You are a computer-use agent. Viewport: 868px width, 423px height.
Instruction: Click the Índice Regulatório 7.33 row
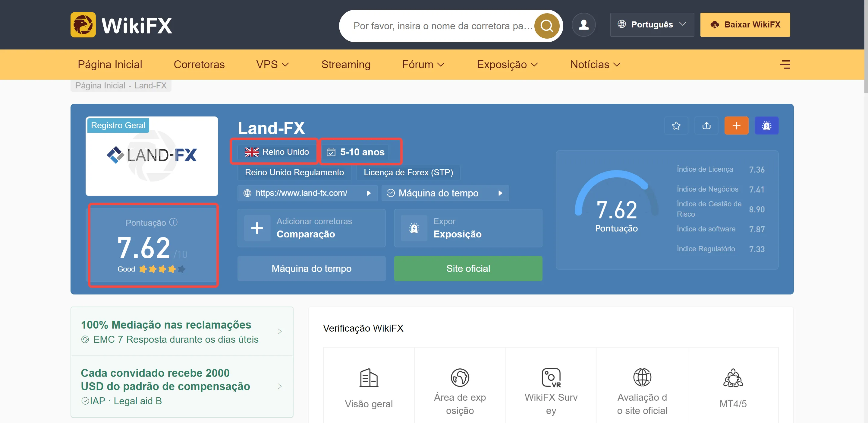click(720, 249)
